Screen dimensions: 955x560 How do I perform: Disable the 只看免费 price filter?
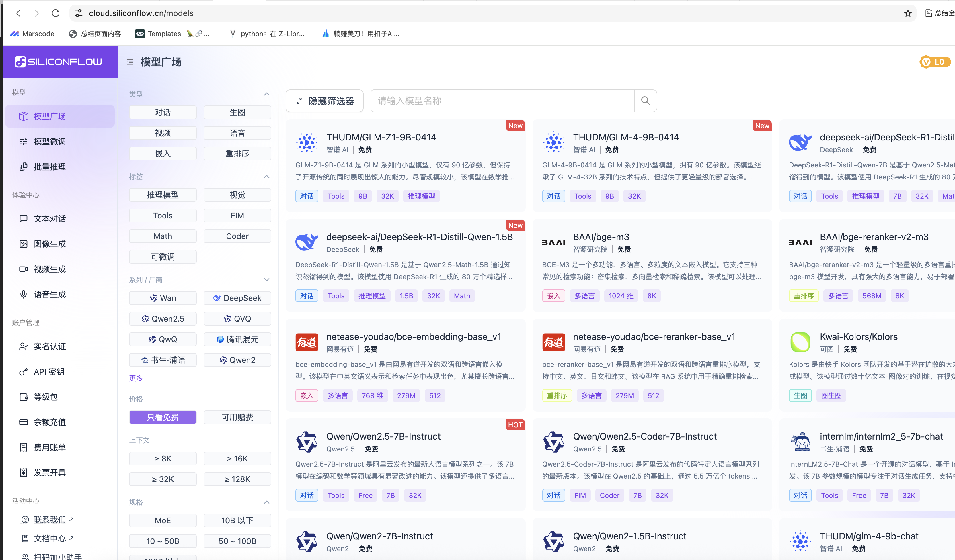click(163, 417)
